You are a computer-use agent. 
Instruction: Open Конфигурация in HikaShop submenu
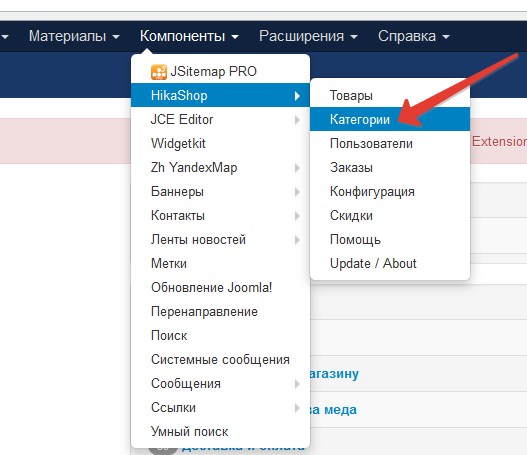coord(390,192)
